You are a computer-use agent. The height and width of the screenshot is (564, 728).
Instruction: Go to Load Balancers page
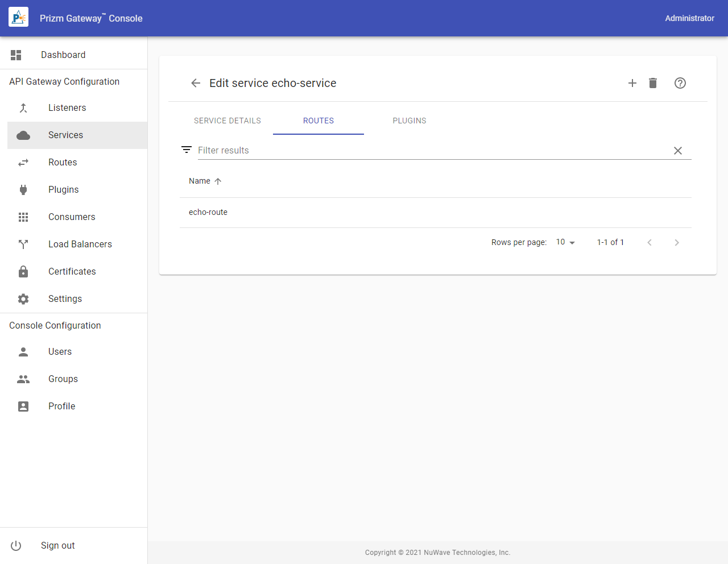pyautogui.click(x=80, y=244)
